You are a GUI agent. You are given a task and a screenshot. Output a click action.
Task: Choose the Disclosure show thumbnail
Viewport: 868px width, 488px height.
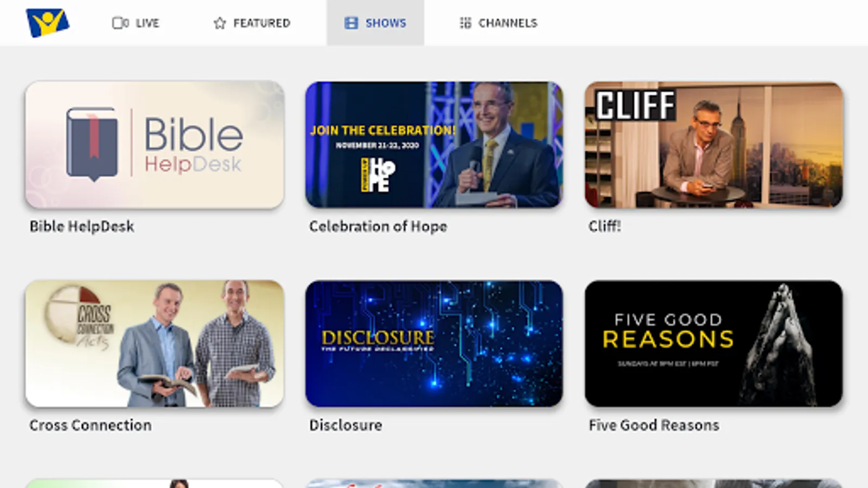(x=434, y=344)
